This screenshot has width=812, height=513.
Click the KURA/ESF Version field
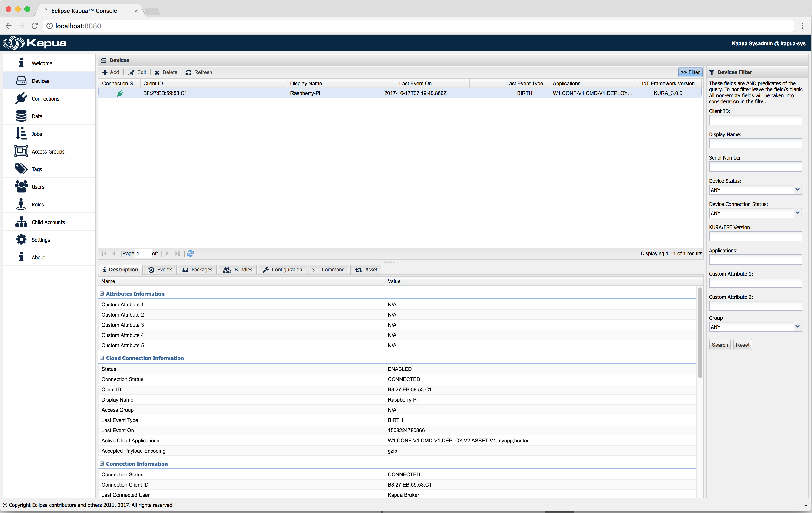[755, 236]
